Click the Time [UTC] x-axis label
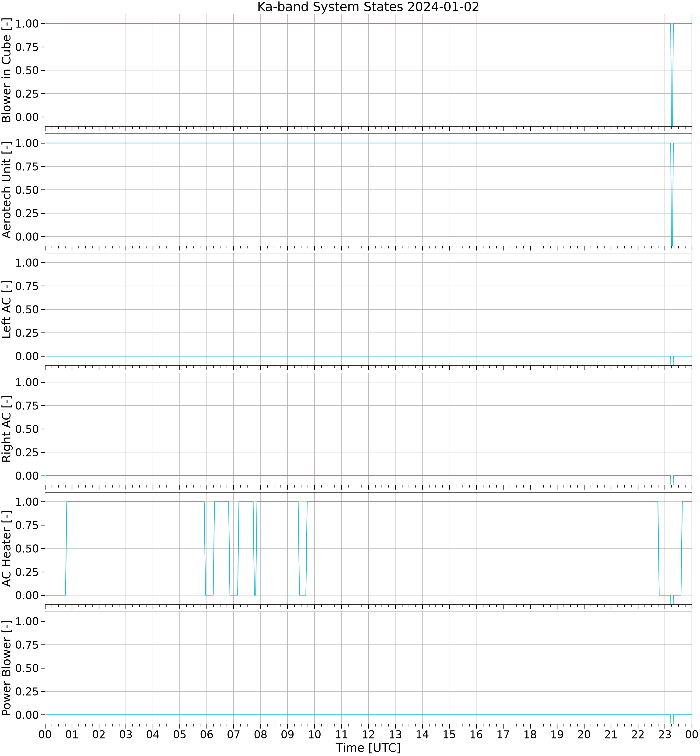Viewport: 700px width, 756px height. coord(368,748)
